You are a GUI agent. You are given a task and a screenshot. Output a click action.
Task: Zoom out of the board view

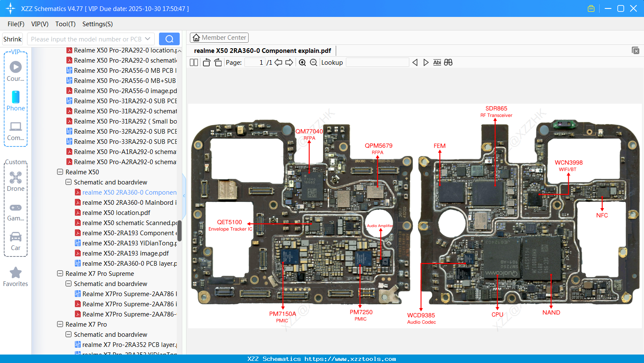[313, 62]
